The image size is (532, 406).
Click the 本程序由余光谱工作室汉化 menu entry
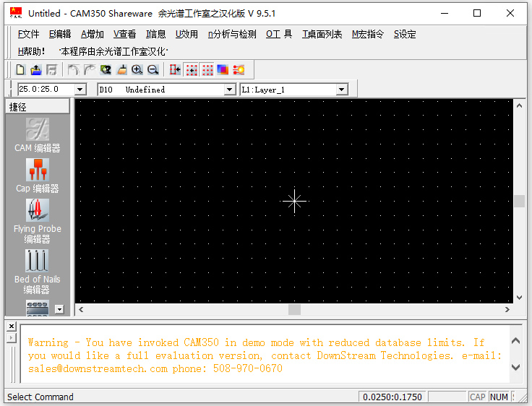tap(113, 51)
